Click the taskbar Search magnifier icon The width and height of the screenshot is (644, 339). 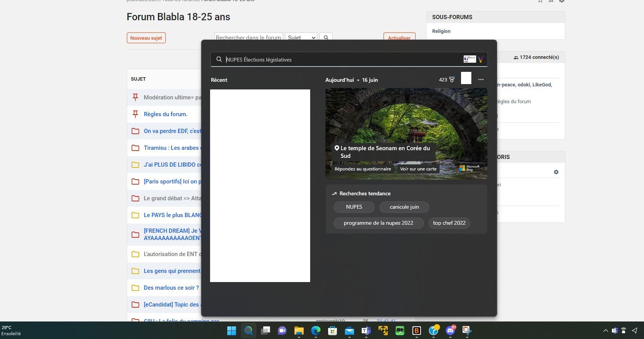[x=248, y=331]
